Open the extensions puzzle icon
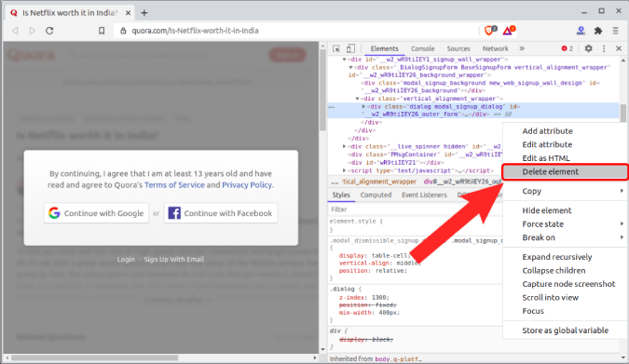Screen dimensions: 629x364 tap(598, 31)
